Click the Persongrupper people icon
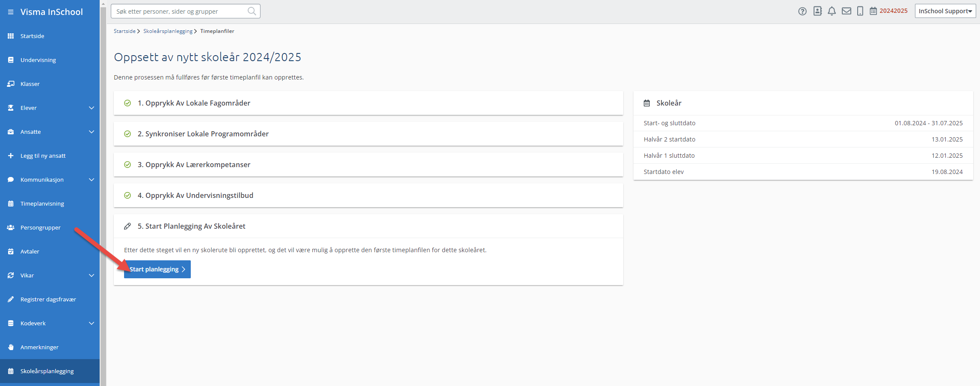Screen dimensions: 980x386 pos(11,227)
